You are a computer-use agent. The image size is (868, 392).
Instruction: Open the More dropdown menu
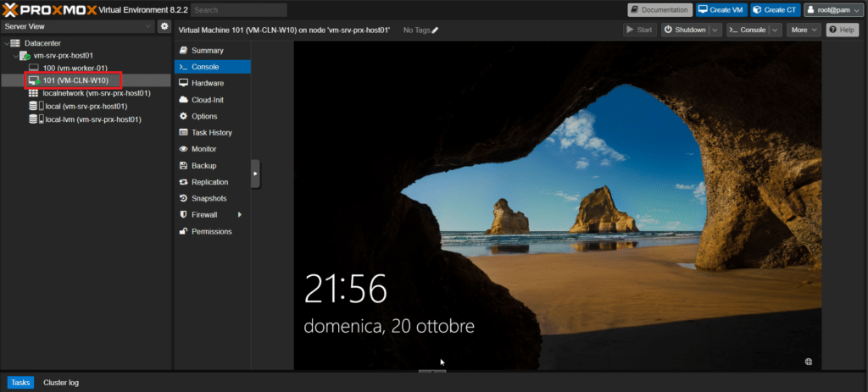(x=804, y=30)
